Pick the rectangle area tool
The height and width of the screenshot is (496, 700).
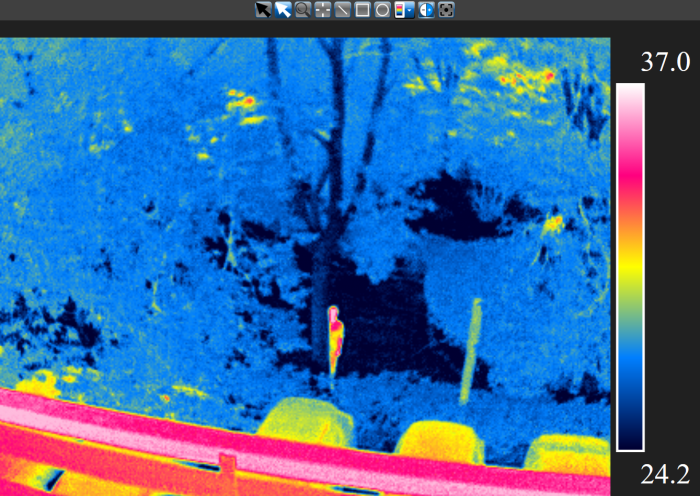[363, 10]
